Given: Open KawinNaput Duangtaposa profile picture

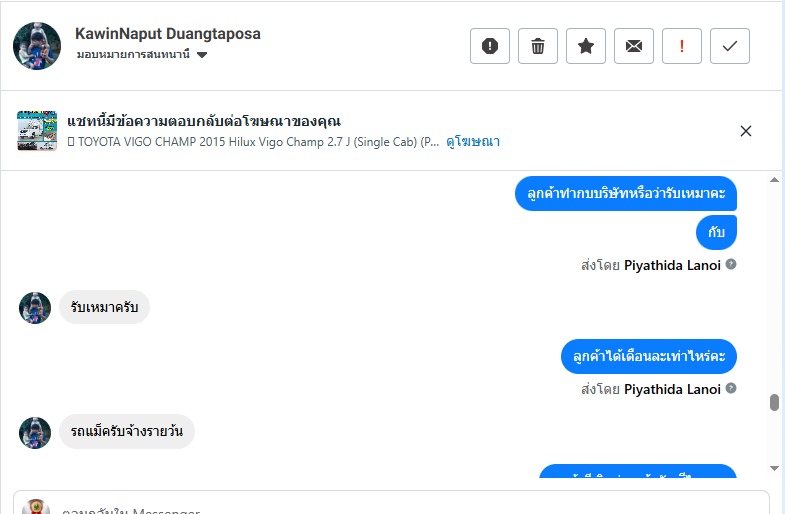Looking at the screenshot, I should (37, 46).
